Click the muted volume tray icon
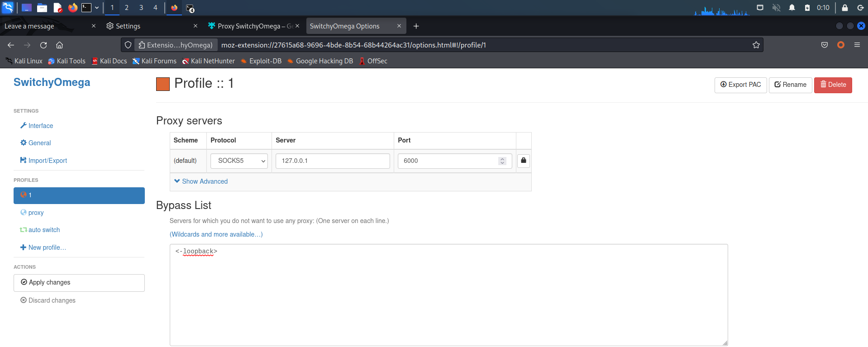Screen dimensions: 868x347 (x=776, y=8)
